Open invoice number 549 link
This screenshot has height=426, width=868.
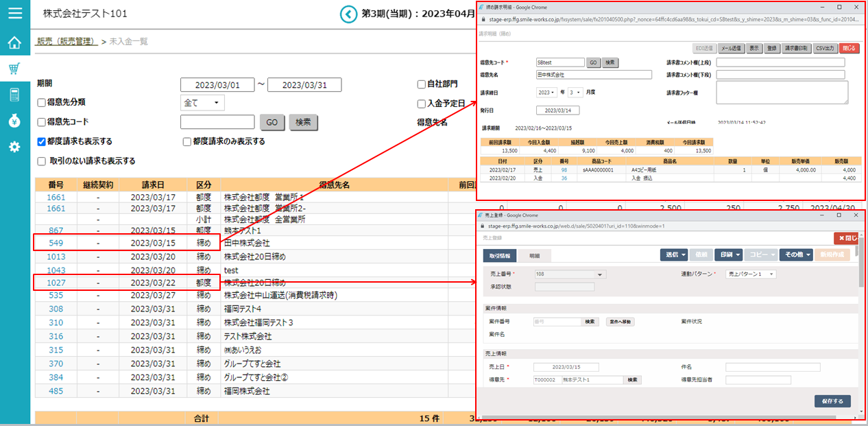[56, 244]
